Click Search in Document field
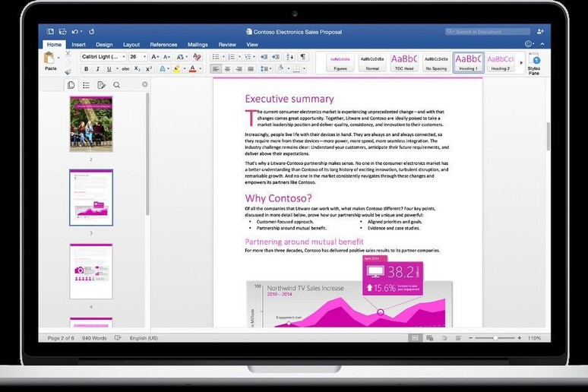 [x=488, y=31]
